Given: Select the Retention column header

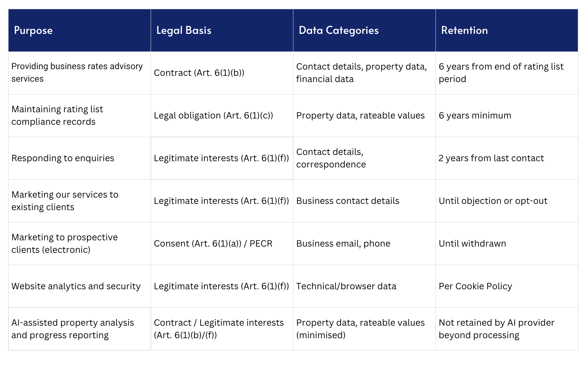Looking at the screenshot, I should (x=507, y=30).
